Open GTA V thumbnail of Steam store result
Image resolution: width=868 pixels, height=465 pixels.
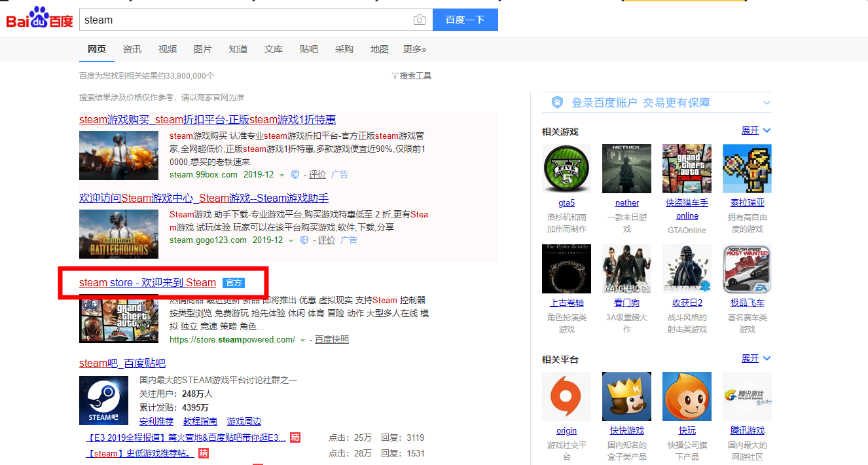(x=118, y=318)
